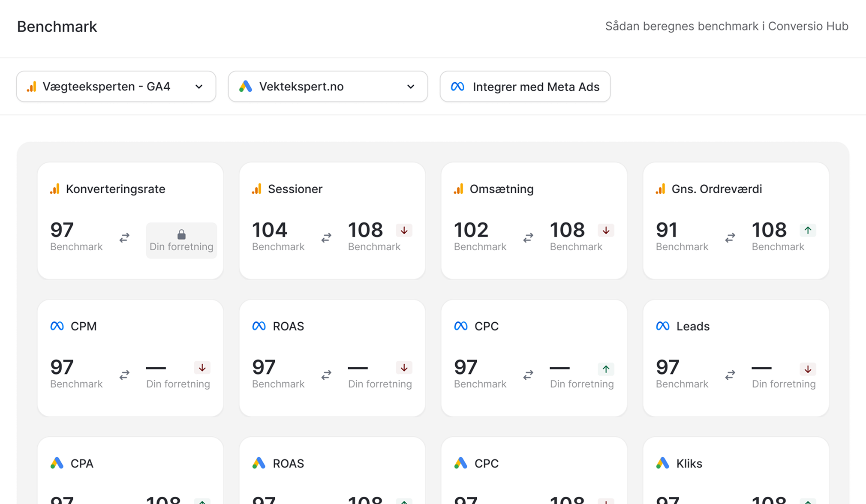Click the Meta logo beside Leads
This screenshot has height=504, width=866.
pyautogui.click(x=663, y=326)
